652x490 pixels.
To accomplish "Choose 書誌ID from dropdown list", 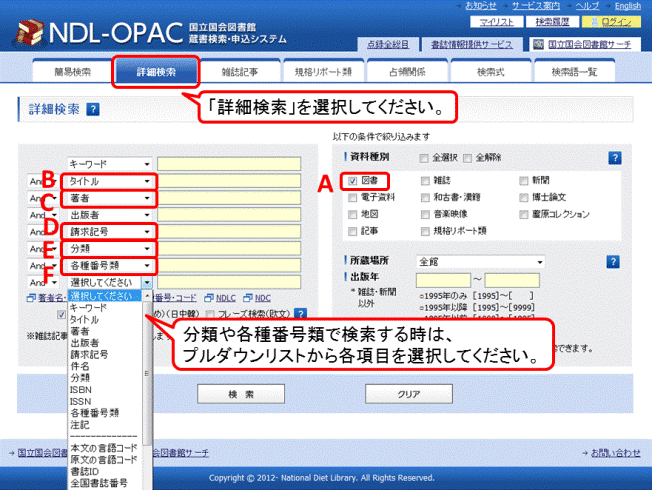I will pos(85,471).
